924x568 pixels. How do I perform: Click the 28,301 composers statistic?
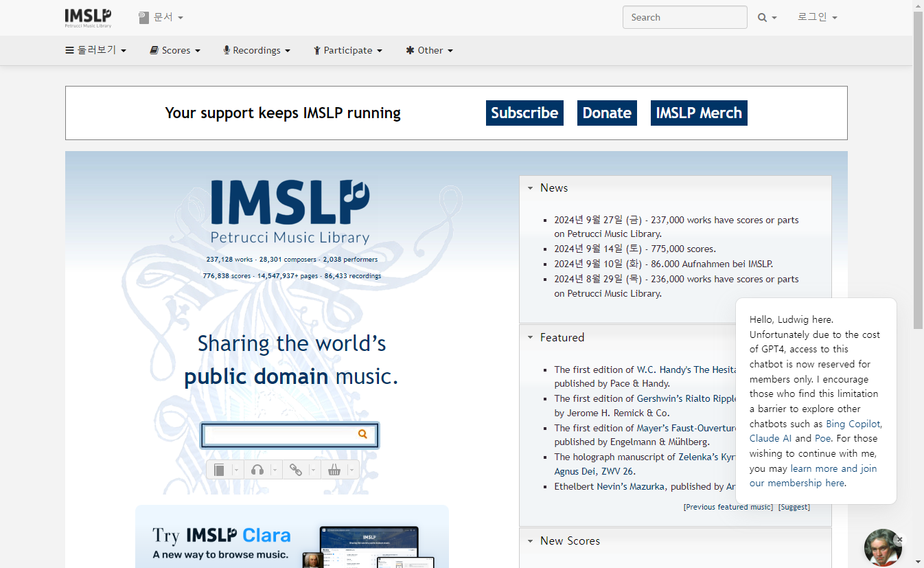pyautogui.click(x=288, y=260)
